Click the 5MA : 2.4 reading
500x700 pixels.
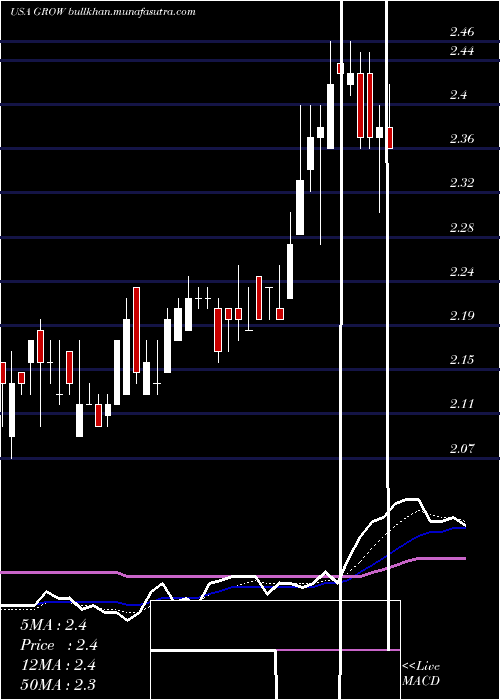click(53, 625)
